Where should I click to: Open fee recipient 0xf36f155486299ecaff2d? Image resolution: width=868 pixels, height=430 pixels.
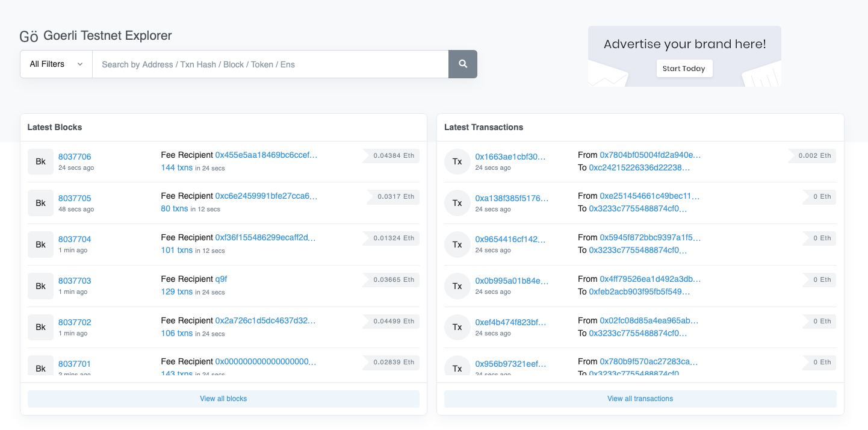click(265, 237)
